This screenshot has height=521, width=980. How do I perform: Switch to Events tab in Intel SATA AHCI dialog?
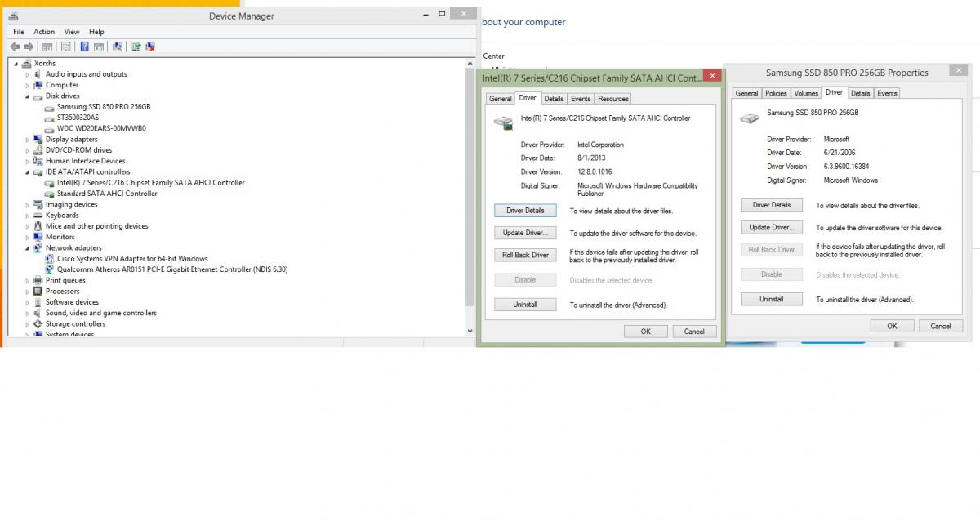(x=581, y=99)
